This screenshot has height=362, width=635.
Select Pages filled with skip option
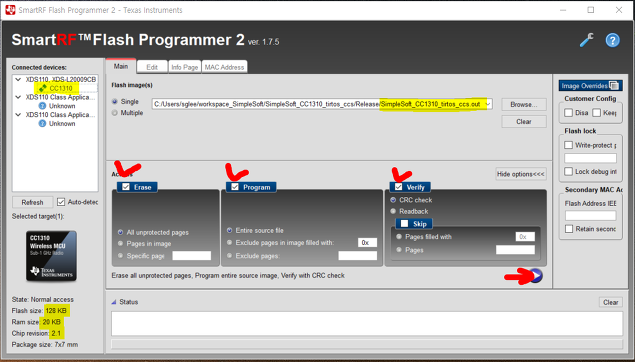point(399,236)
